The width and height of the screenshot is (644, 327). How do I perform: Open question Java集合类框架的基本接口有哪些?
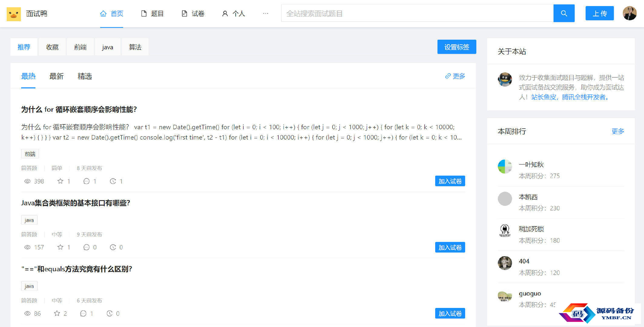click(76, 203)
